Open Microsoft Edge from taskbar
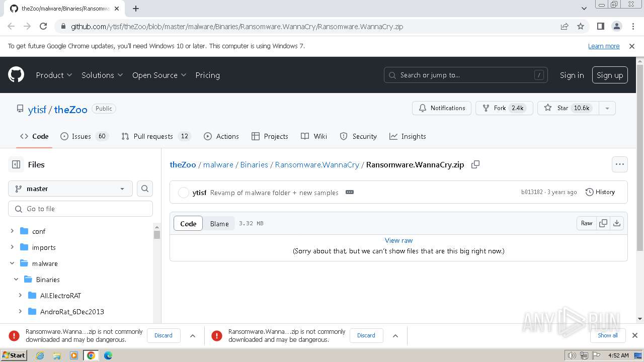 point(108,355)
